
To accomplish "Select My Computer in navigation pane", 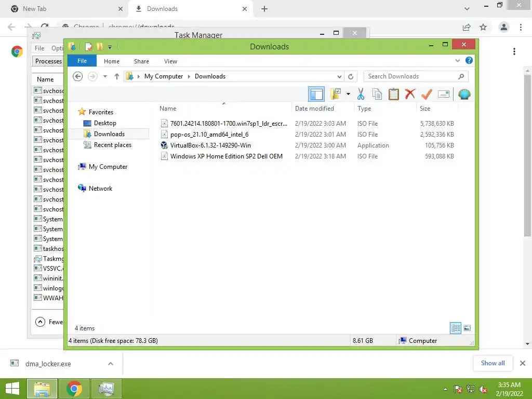I will pyautogui.click(x=108, y=167).
